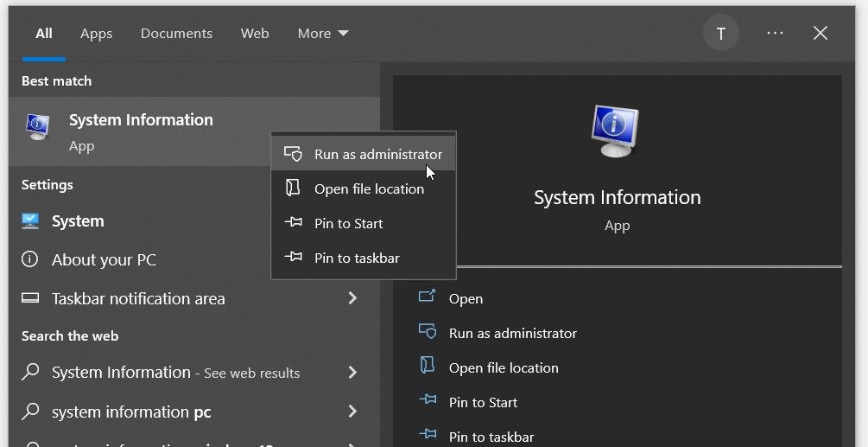Screen dimensions: 868x447
Task: Expand the More filter dropdown
Action: click(x=323, y=33)
